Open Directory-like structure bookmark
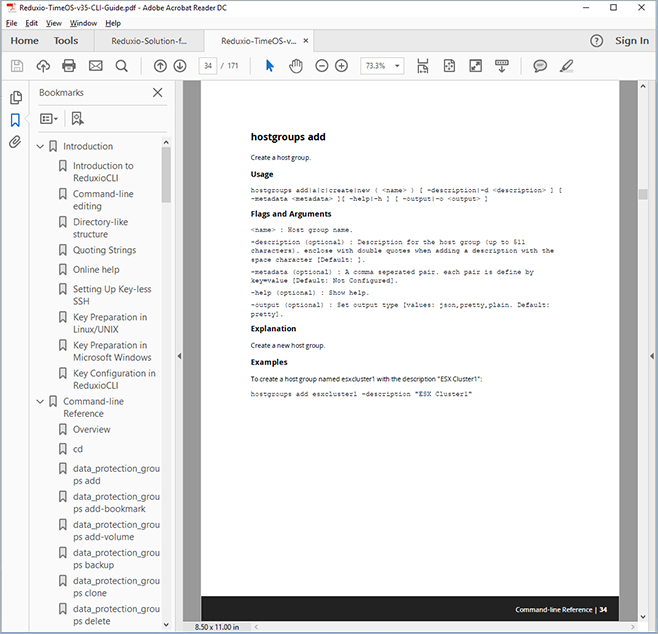The height and width of the screenshot is (634, 658). click(x=100, y=228)
